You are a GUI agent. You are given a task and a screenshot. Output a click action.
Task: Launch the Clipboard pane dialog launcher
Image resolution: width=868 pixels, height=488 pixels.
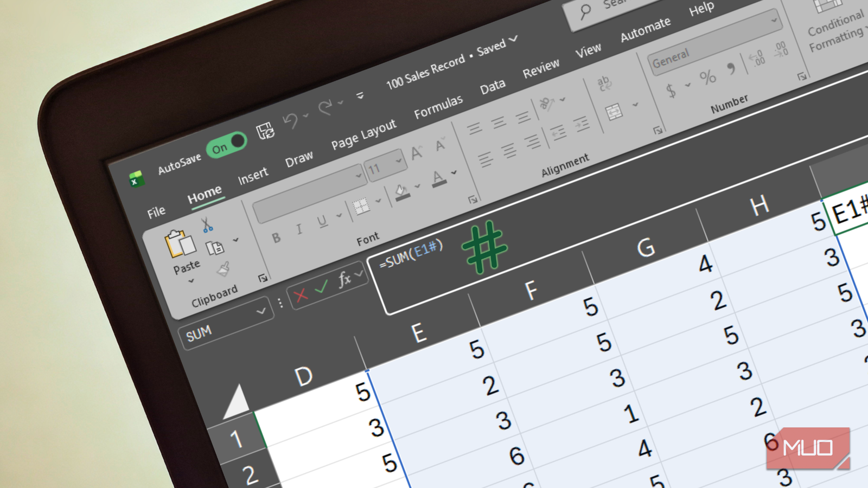point(263,278)
